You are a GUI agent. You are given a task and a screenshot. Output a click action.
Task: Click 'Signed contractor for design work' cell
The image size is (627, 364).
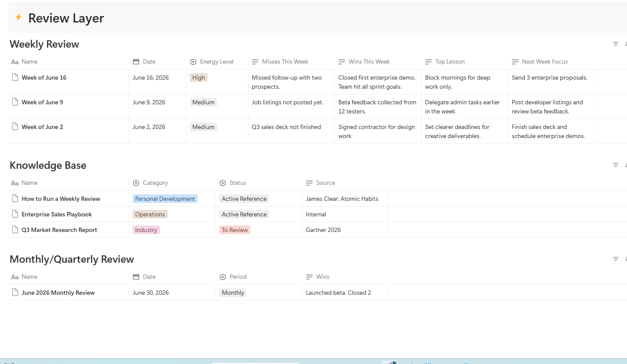[x=378, y=131]
